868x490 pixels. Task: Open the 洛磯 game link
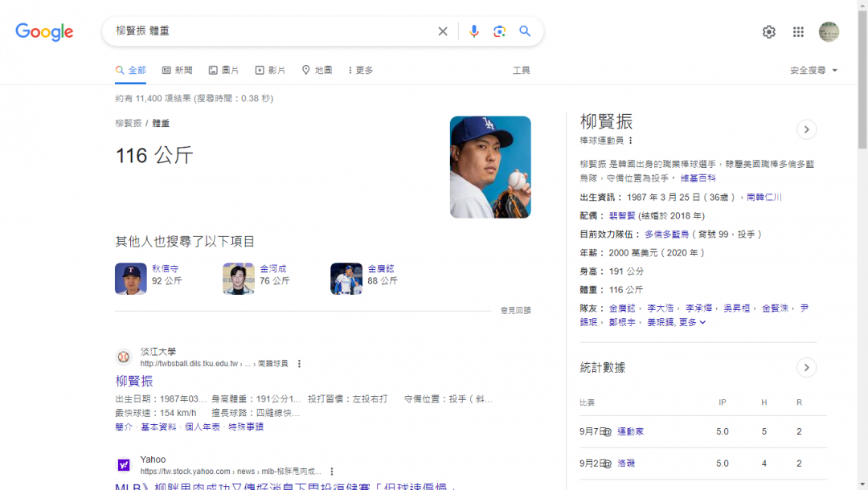coord(626,463)
